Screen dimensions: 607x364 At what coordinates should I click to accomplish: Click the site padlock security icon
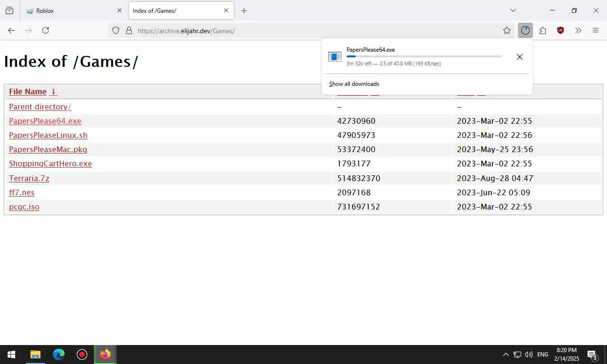(x=129, y=30)
